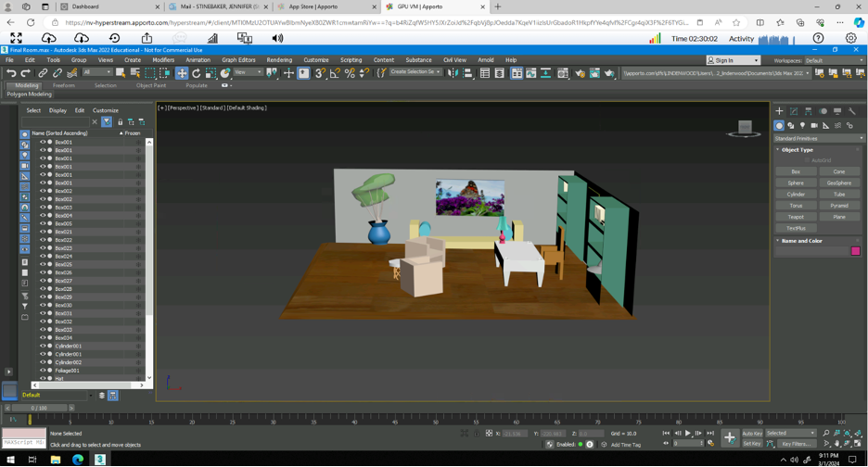This screenshot has width=868, height=467.
Task: Hide Box003 using its eye icon
Action: tap(43, 208)
